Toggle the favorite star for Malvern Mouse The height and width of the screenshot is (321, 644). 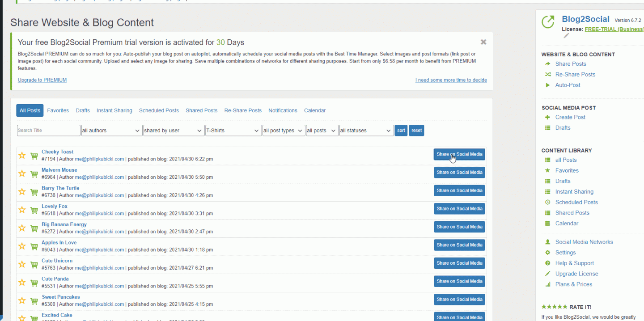pyautogui.click(x=22, y=174)
